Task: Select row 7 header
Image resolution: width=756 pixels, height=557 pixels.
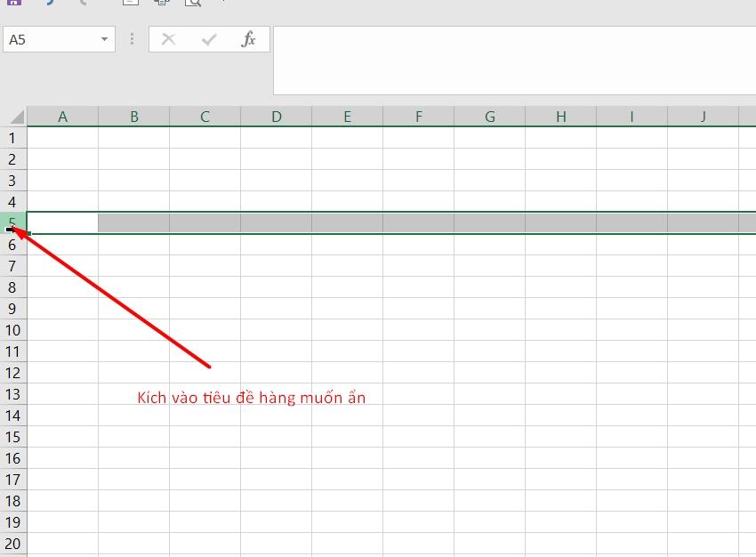Action: [x=13, y=266]
